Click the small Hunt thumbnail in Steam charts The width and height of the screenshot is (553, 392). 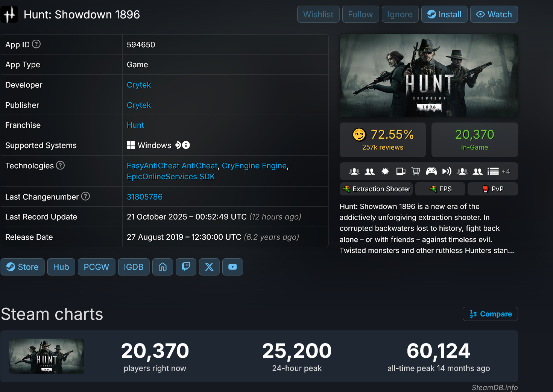click(46, 356)
